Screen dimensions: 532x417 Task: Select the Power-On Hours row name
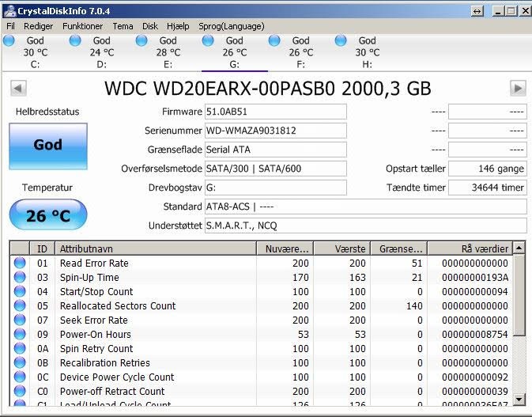tap(96, 335)
